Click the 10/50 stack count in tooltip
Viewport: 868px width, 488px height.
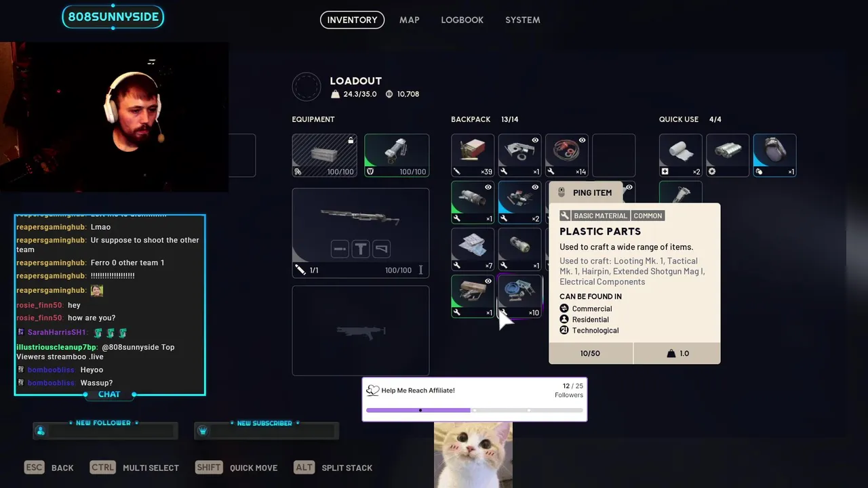coord(590,353)
